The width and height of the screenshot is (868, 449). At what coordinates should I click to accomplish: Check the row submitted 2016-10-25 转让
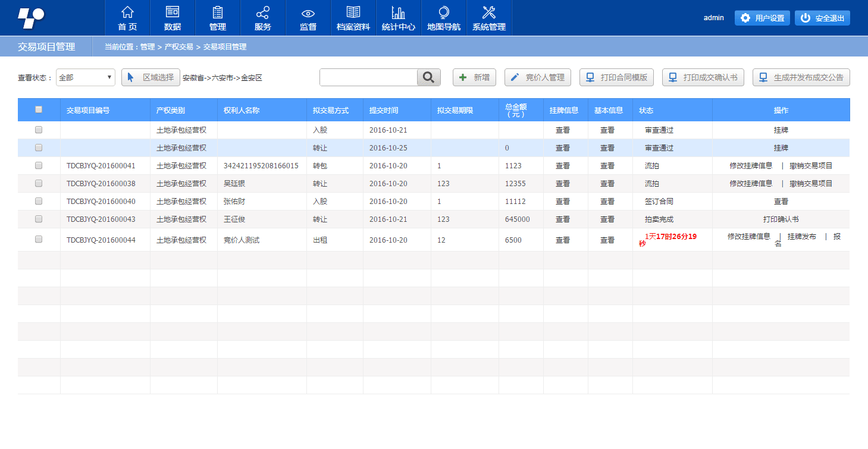39,147
